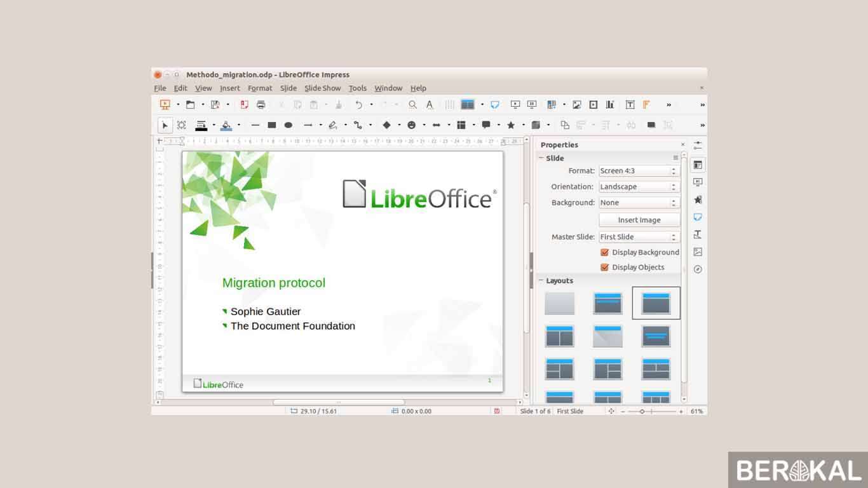Viewport: 868px width, 488px height.
Task: Select the arrow selection tool
Action: 165,125
